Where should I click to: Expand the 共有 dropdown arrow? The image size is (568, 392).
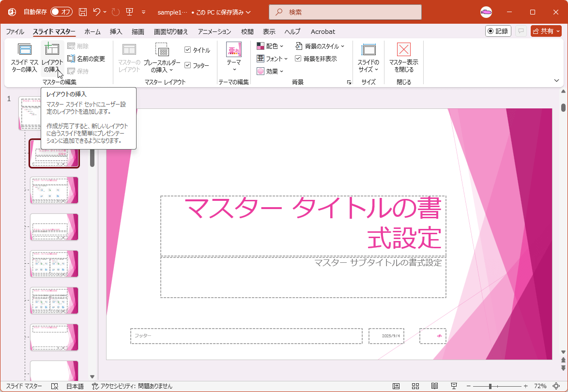click(558, 31)
